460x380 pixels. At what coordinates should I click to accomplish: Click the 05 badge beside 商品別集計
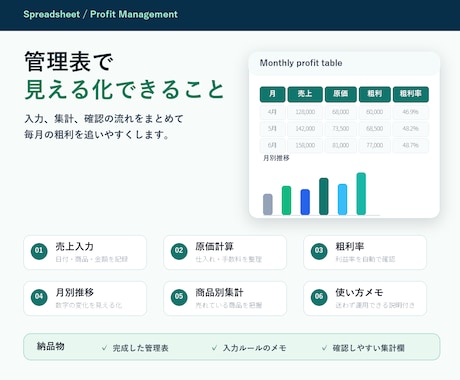[179, 297]
